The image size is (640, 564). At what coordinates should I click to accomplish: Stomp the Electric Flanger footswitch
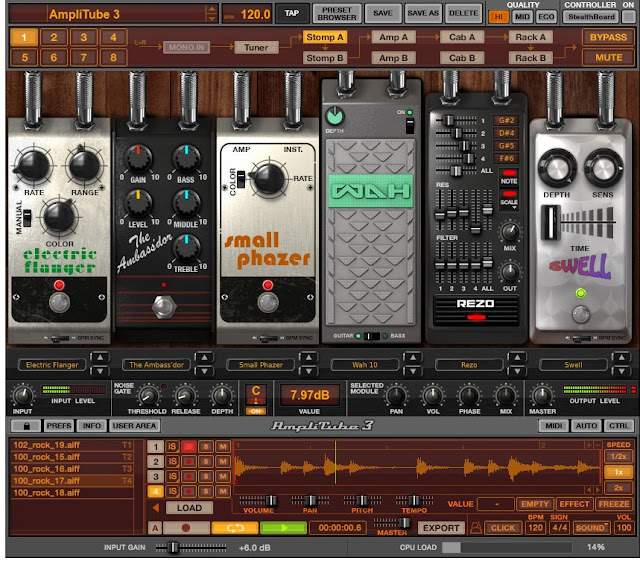pos(60,303)
